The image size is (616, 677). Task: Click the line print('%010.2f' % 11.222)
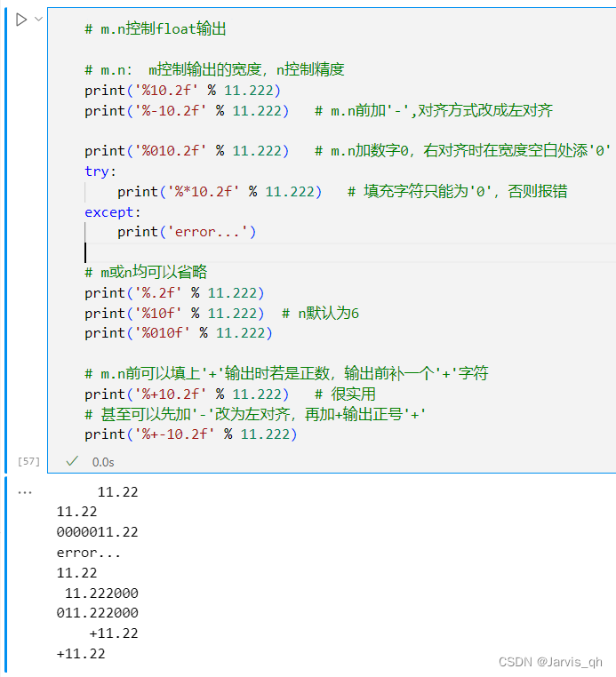pos(187,151)
